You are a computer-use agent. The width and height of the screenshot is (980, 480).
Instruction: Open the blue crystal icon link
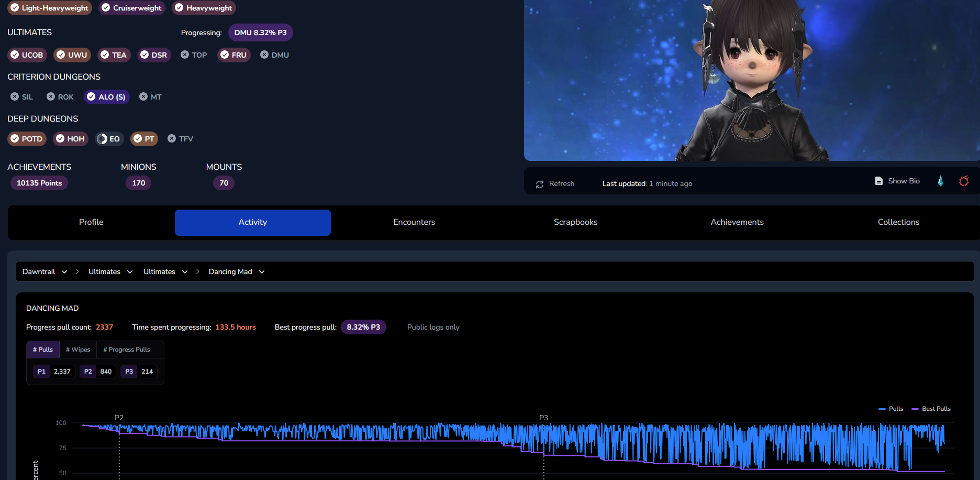click(941, 181)
